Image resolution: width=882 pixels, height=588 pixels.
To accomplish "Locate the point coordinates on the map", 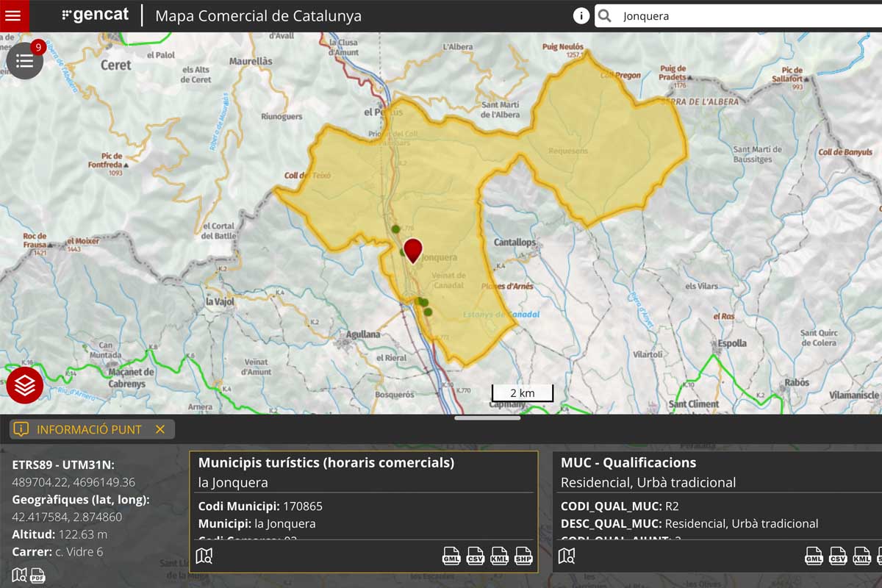I will (19, 575).
